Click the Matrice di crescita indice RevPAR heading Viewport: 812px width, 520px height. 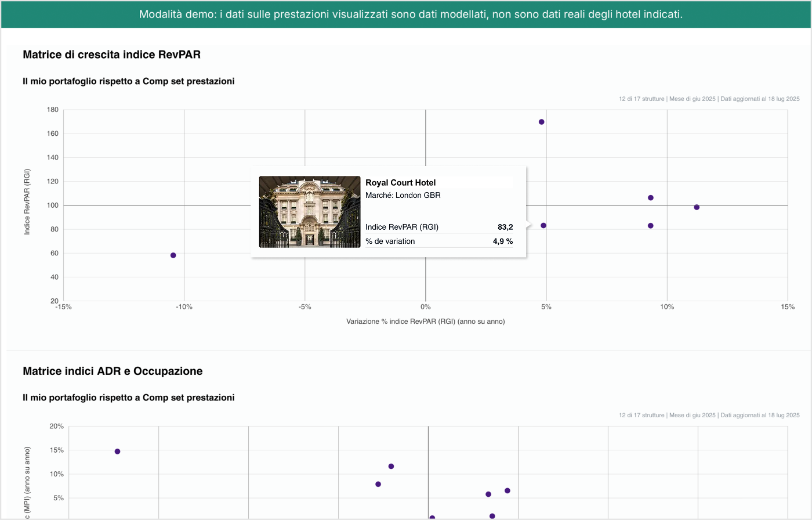[111, 55]
